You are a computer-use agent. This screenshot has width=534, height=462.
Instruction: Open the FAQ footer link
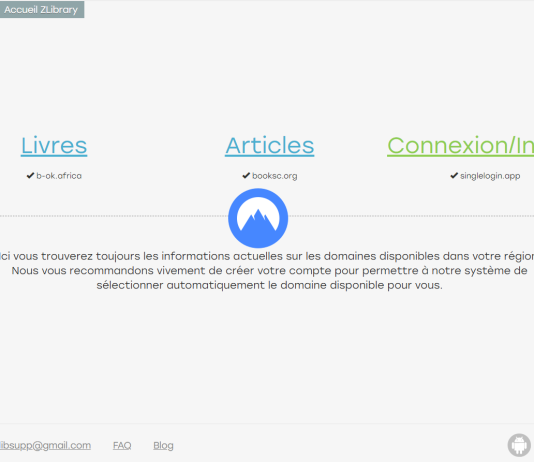(x=122, y=445)
